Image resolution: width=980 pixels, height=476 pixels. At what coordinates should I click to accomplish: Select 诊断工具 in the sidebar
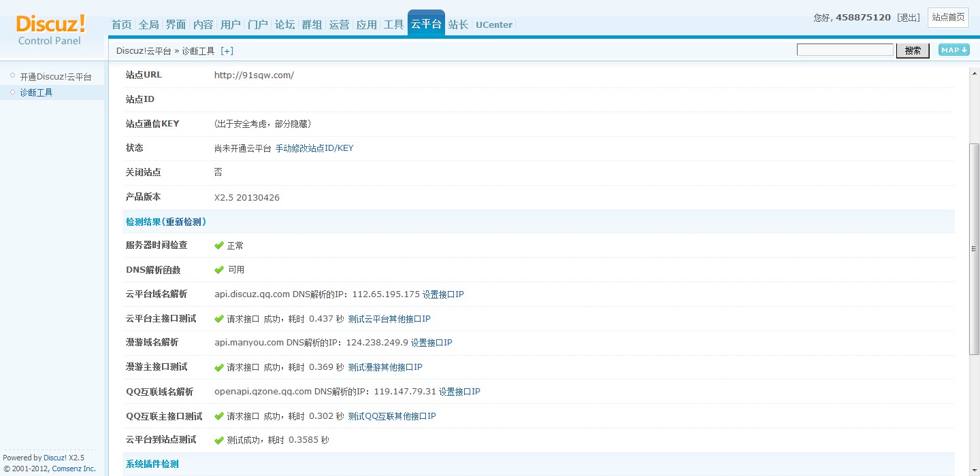tap(37, 92)
